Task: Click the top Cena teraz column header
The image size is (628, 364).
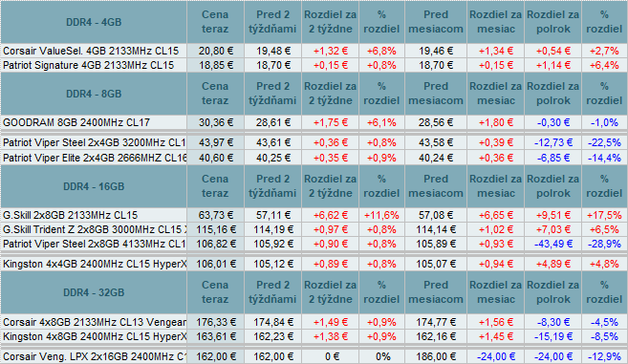Action: click(x=215, y=22)
